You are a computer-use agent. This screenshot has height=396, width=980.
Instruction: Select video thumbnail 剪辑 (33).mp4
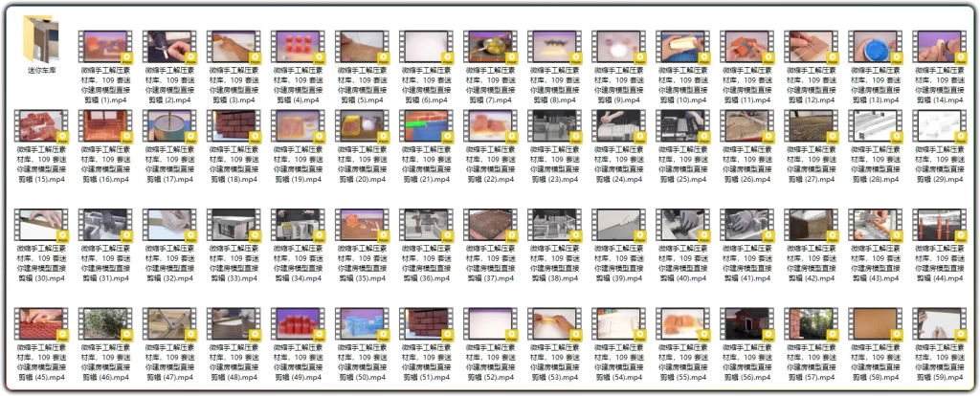click(x=234, y=226)
